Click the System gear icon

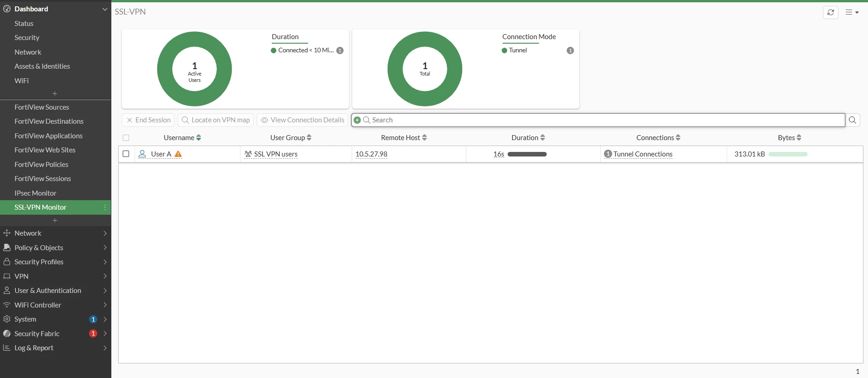[x=7, y=319]
